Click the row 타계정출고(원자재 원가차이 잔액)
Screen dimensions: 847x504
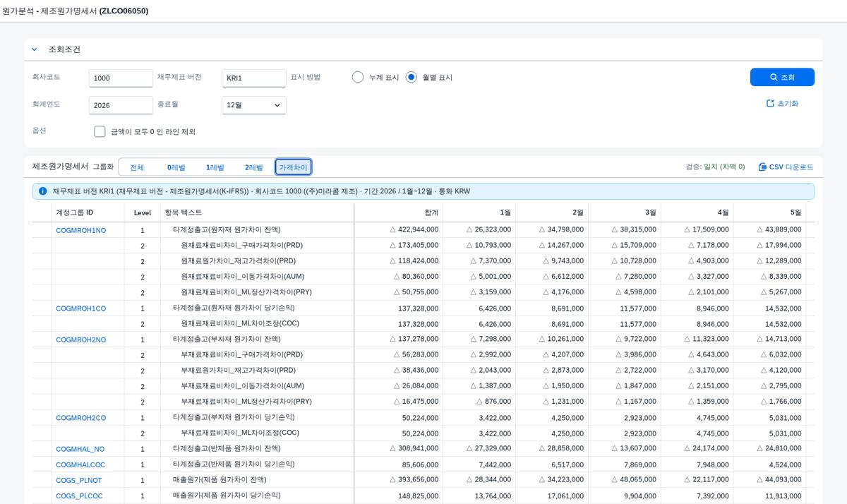[423, 230]
